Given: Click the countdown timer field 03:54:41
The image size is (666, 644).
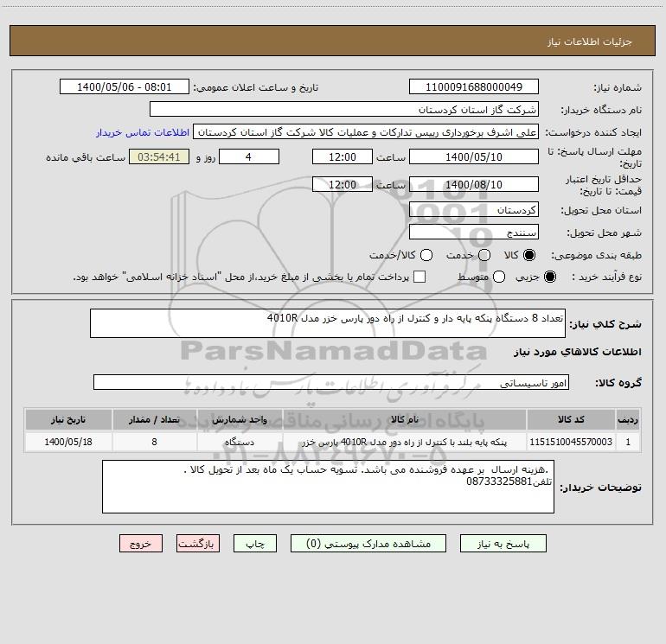Looking at the screenshot, I should click(x=159, y=156).
